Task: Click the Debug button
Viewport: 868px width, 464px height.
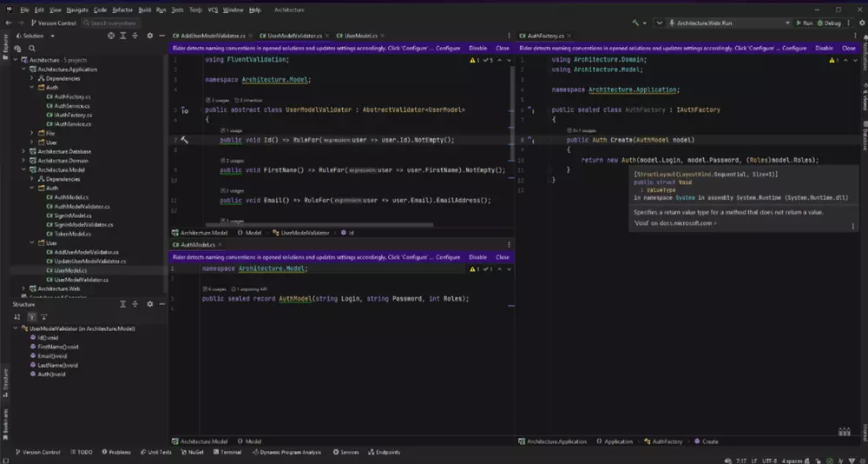Action: (829, 23)
